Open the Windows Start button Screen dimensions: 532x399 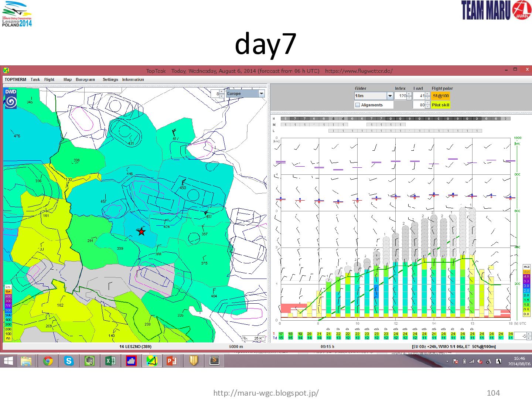8,361
